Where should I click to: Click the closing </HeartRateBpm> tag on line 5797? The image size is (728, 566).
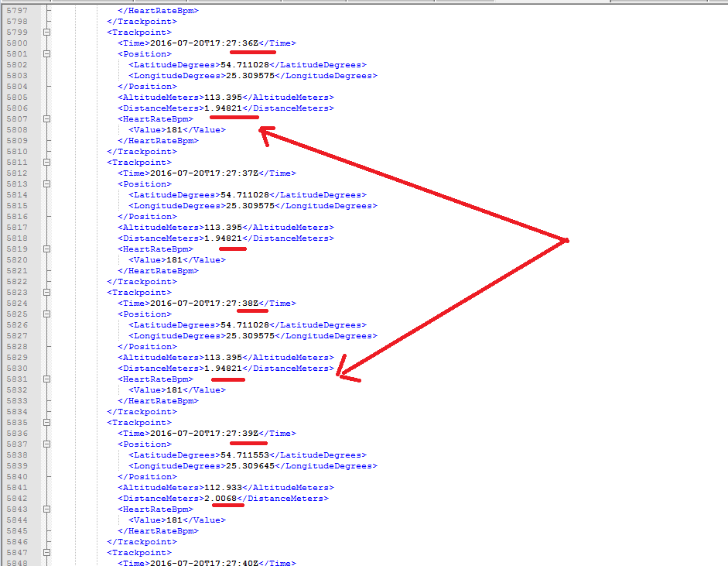pyautogui.click(x=159, y=11)
